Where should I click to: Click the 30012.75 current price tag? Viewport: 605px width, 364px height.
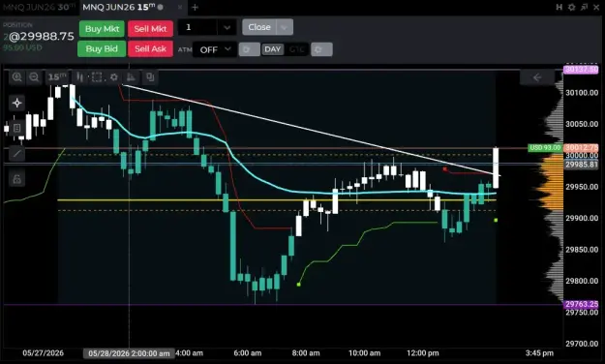pyautogui.click(x=581, y=148)
